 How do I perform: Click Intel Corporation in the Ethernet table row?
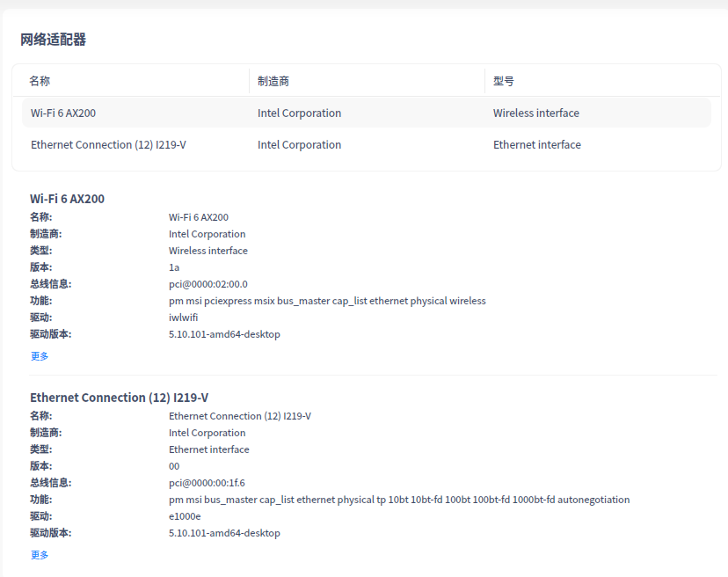[x=300, y=144]
